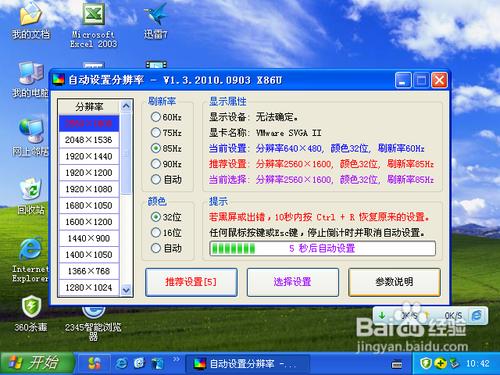Open the 我的文档 desktop icon
The image size is (500, 375).
[31, 20]
